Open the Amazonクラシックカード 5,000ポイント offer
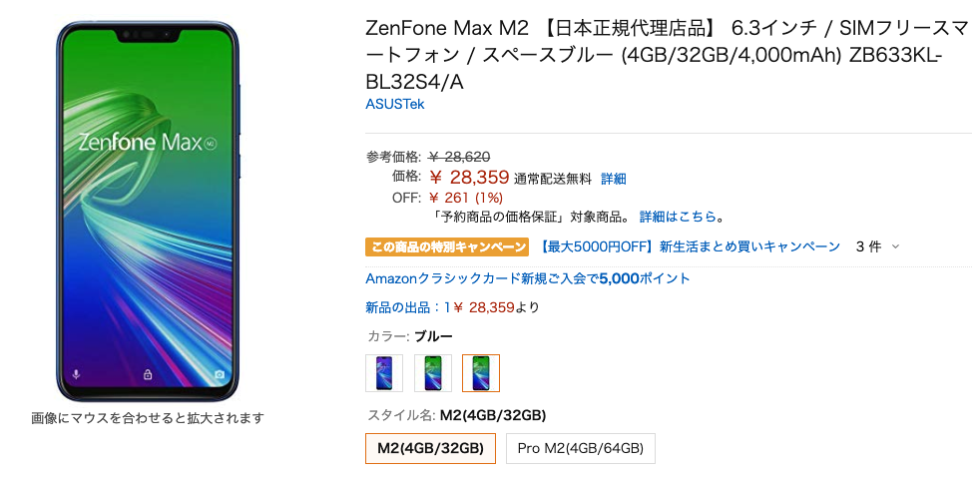 click(x=528, y=278)
